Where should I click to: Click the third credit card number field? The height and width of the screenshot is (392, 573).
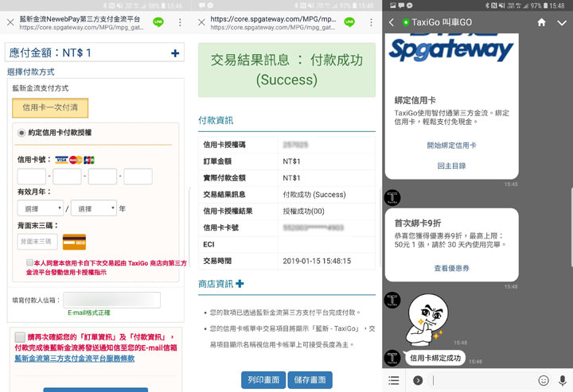[x=103, y=177]
